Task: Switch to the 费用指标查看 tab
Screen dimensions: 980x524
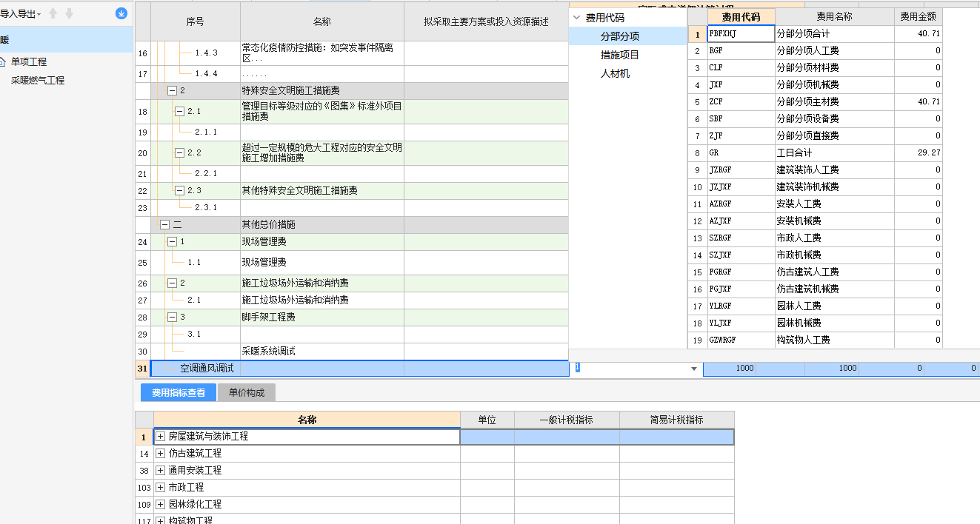Action: (x=179, y=393)
